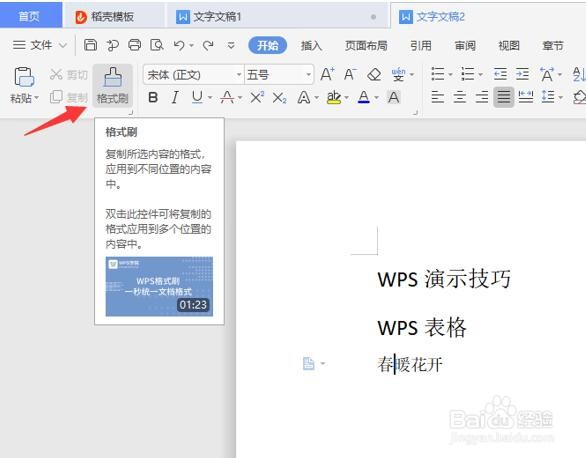Toggle Bold formatting
This screenshot has width=586, height=458.
[153, 98]
